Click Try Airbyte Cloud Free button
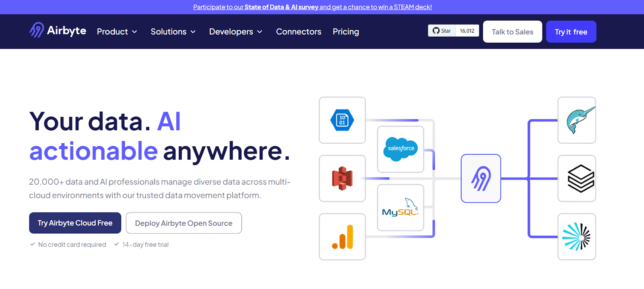Image resolution: width=644 pixels, height=289 pixels. click(75, 223)
